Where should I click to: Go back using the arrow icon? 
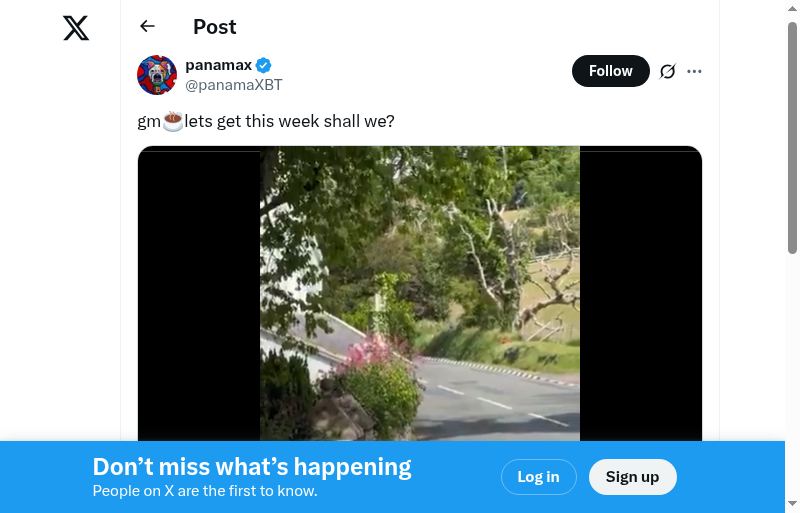point(148,27)
